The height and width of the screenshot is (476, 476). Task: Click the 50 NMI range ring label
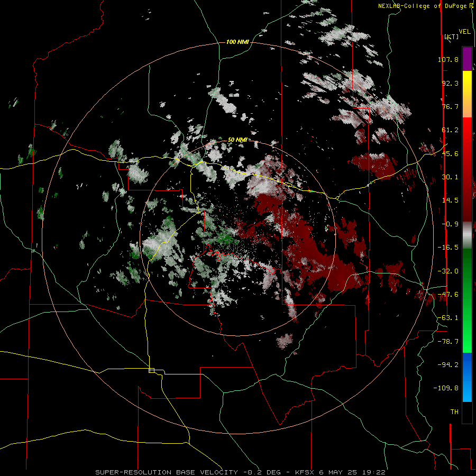click(237, 140)
